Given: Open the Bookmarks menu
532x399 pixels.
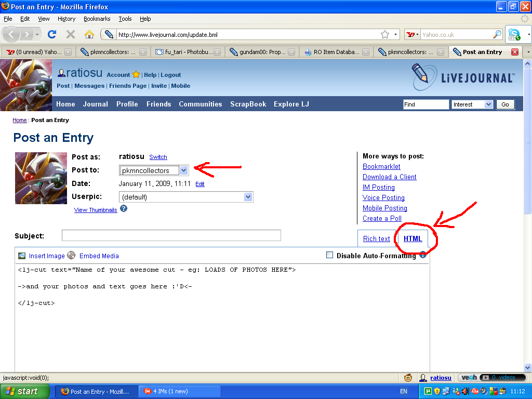Looking at the screenshot, I should (x=97, y=19).
